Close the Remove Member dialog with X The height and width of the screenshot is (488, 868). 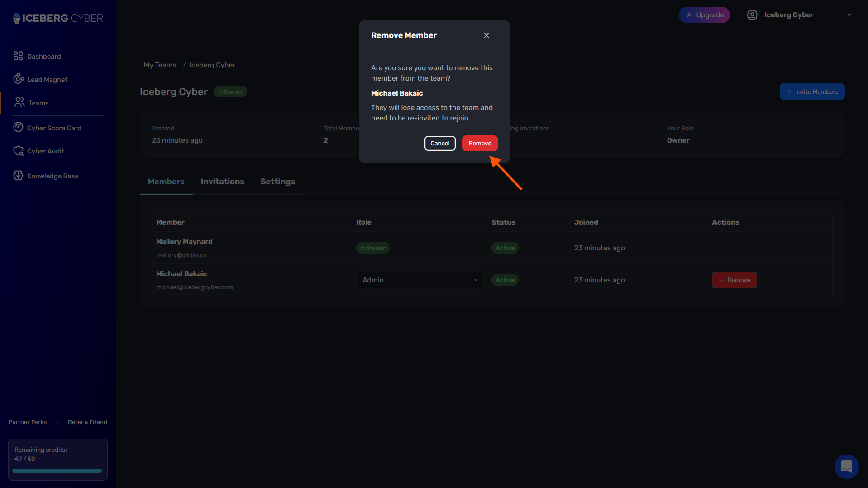coord(486,35)
